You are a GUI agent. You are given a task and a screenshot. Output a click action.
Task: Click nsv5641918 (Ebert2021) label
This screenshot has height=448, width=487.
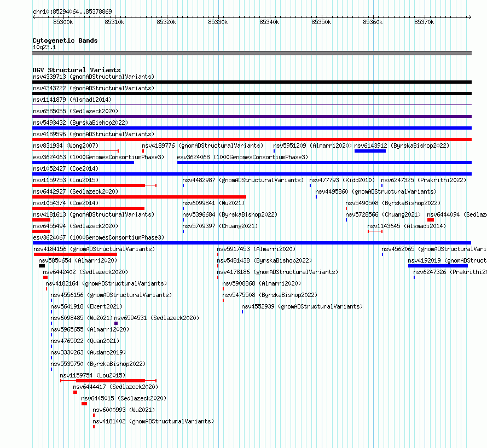[x=86, y=306]
